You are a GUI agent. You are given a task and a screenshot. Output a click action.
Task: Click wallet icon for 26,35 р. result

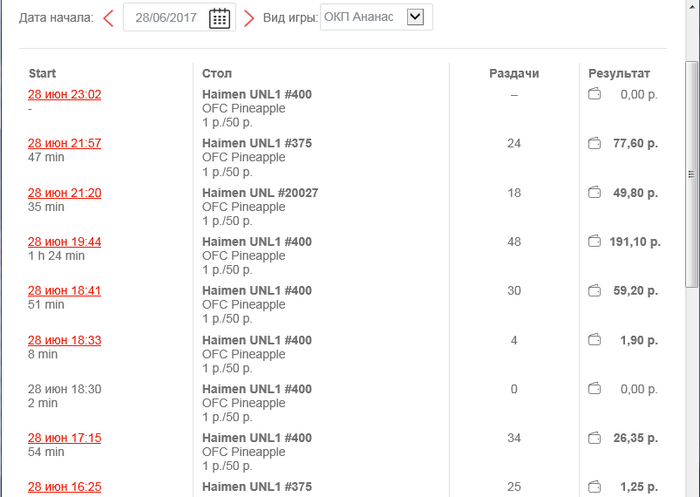point(595,438)
